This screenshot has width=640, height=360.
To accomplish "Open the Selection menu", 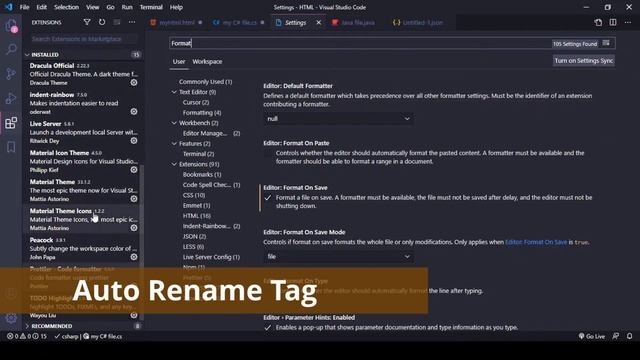I will coord(67,7).
